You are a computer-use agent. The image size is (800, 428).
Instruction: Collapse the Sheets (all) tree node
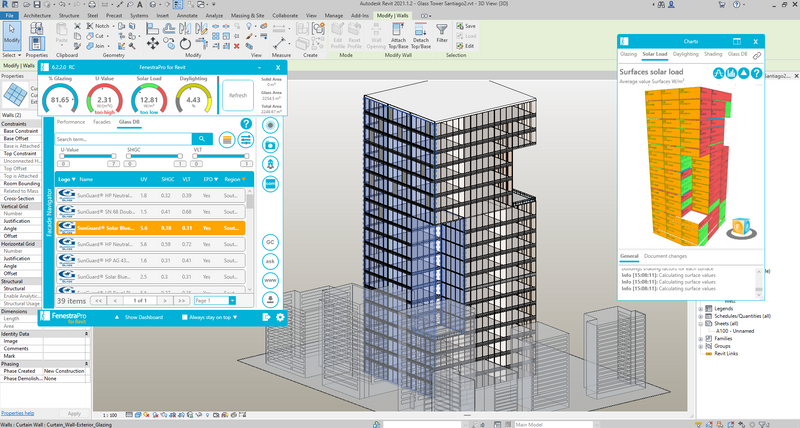coord(701,323)
